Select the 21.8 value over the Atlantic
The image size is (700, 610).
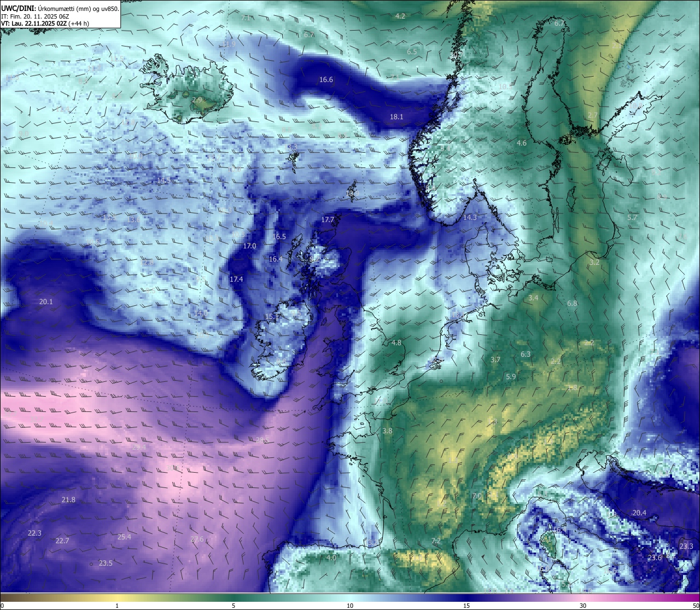click(x=68, y=500)
